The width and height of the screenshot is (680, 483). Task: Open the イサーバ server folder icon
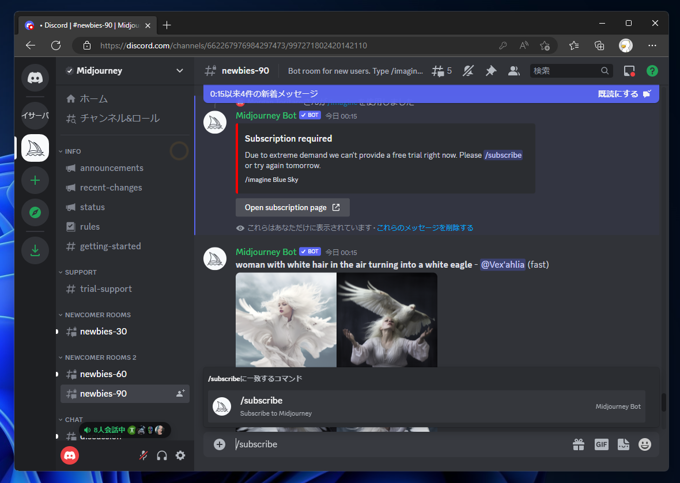coord(35,115)
